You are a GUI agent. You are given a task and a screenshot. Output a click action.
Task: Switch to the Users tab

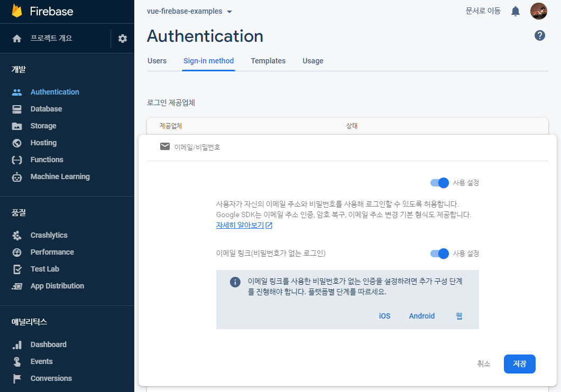coord(157,61)
